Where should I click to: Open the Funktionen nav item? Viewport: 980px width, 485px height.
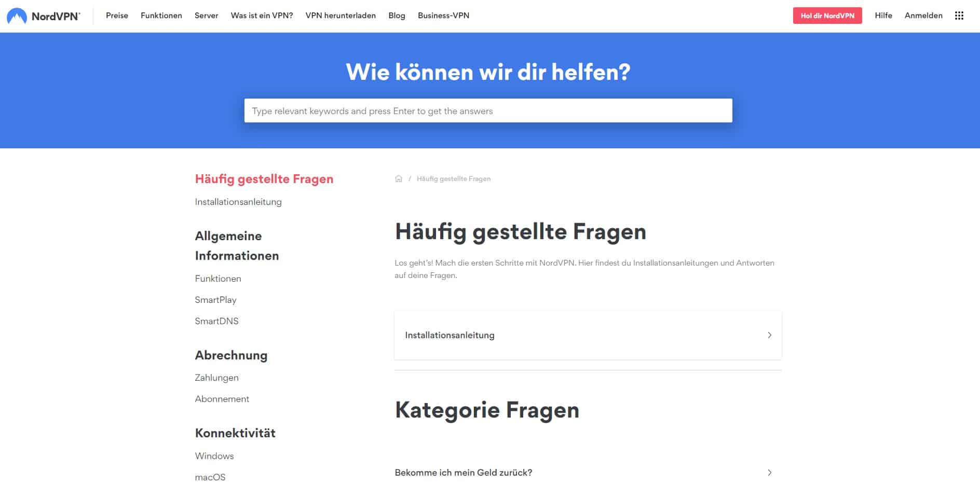(x=161, y=16)
